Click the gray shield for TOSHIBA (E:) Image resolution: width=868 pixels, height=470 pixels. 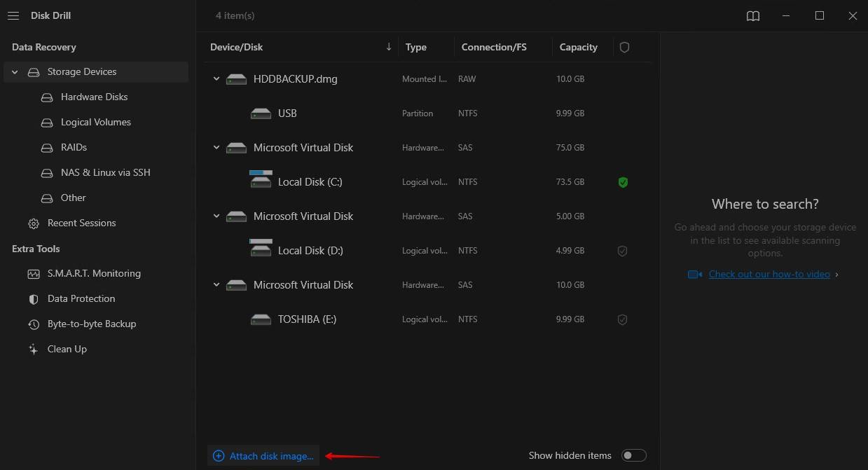(x=622, y=319)
